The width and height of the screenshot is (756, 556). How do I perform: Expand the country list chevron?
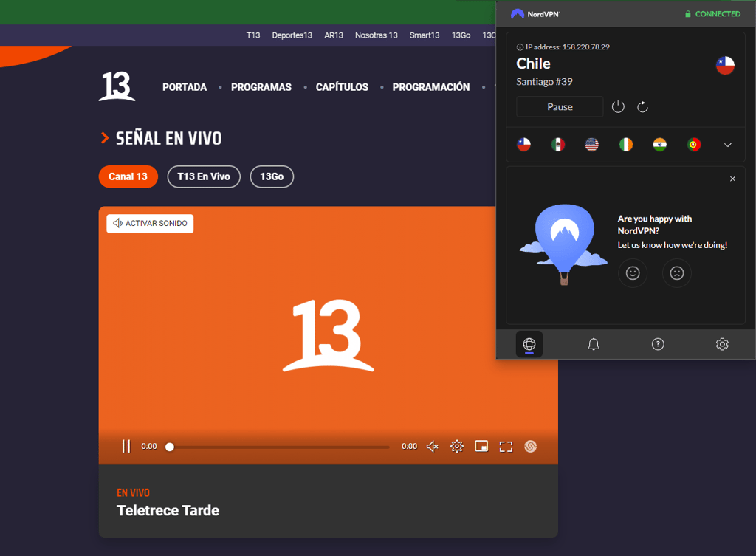click(x=728, y=145)
